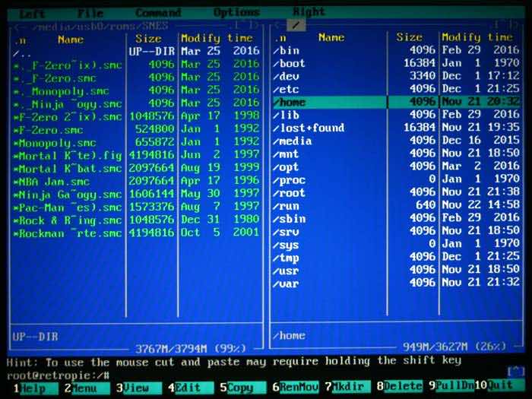Click the 7 Mkdir function key button
Screen dimensions: 532x399
[347, 386]
